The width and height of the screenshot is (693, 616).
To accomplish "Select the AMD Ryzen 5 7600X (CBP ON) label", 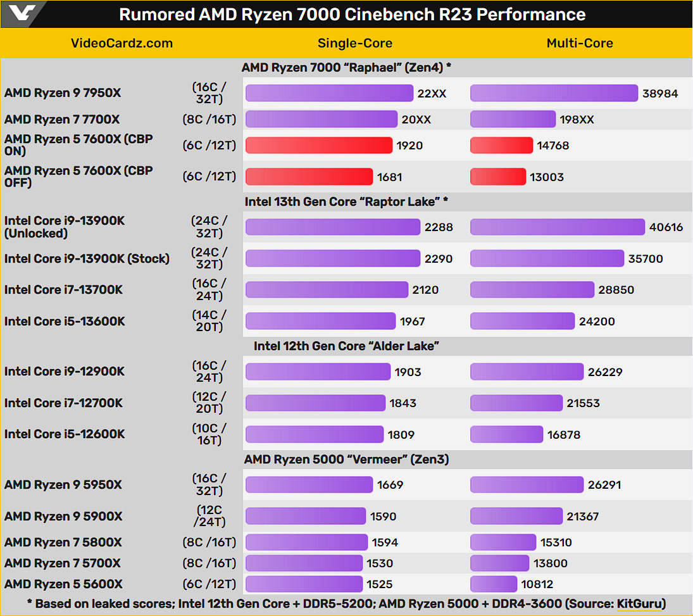I will tap(78, 145).
